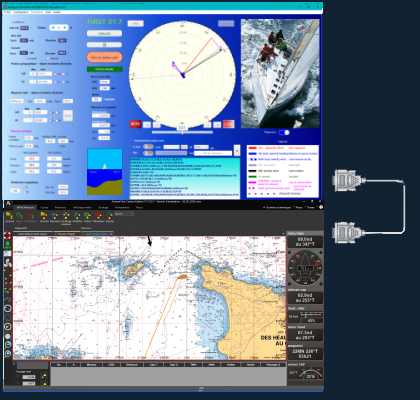Toggle the switch under the sailboat photo
420x400 pixels.
(x=284, y=132)
